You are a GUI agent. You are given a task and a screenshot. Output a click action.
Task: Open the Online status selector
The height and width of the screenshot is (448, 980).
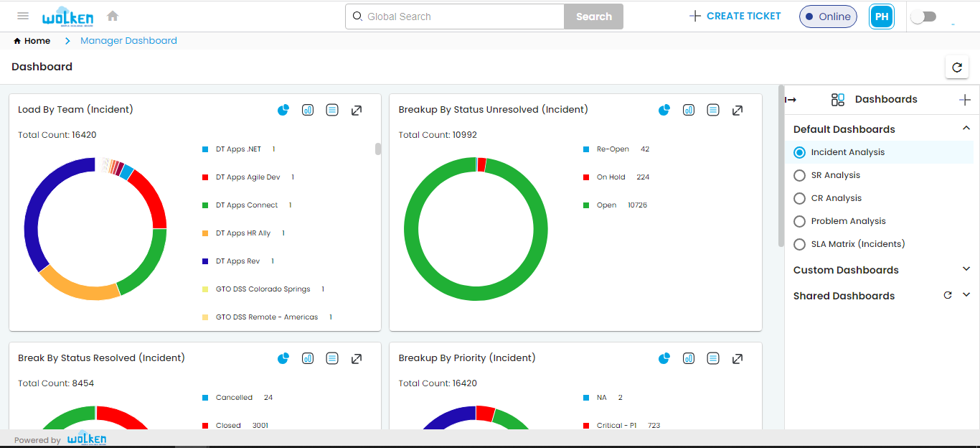tap(828, 16)
